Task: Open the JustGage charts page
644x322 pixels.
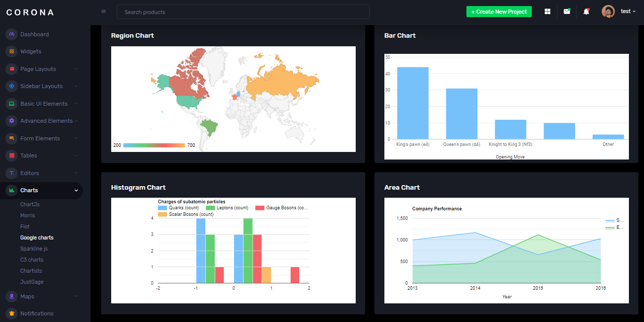Action: tap(32, 282)
